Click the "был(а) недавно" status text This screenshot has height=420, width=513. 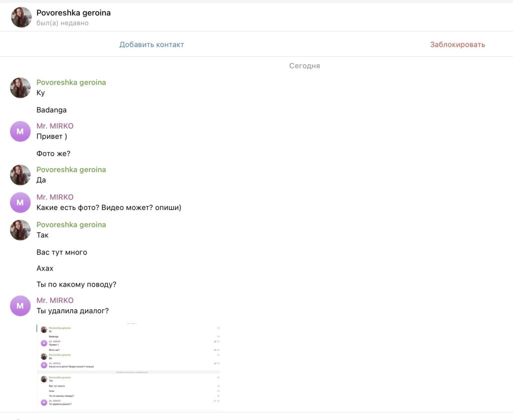pyautogui.click(x=62, y=23)
